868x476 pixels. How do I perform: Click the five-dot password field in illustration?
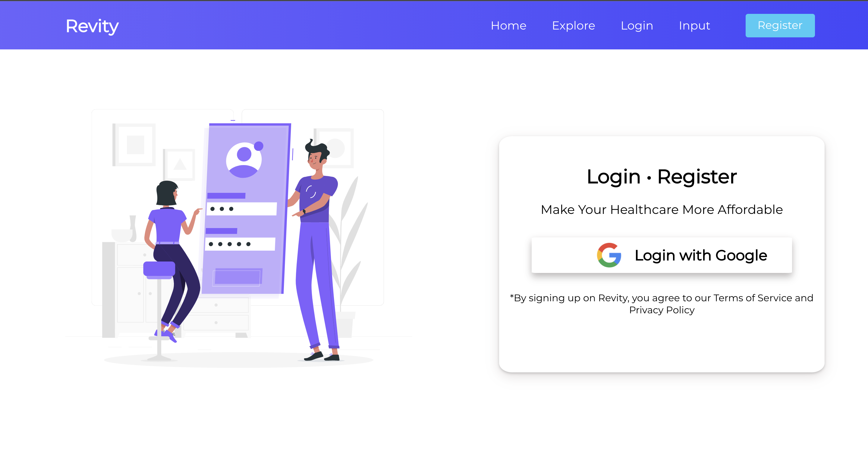240,244
